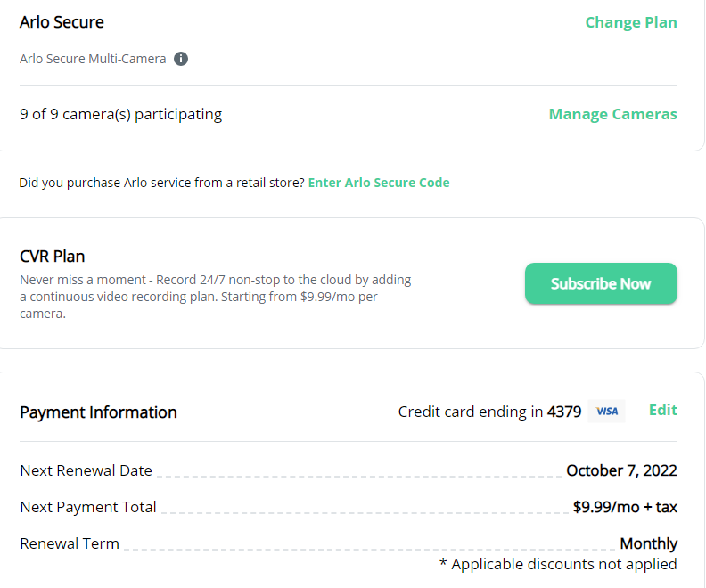706x588 pixels.
Task: Click the $9.99/mo + tax payment total
Action: [x=625, y=507]
